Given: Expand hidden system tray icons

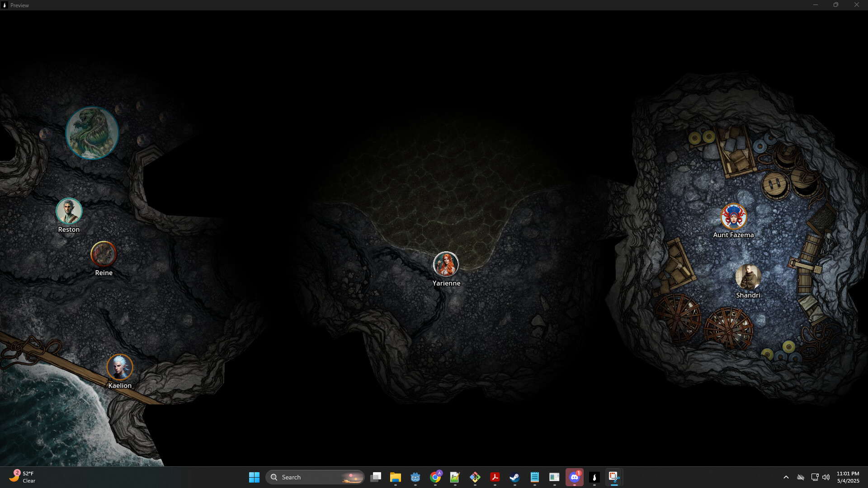Looking at the screenshot, I should coord(786,477).
